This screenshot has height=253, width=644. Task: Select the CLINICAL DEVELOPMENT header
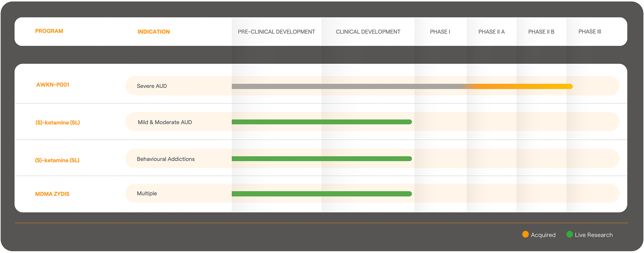coord(368,32)
